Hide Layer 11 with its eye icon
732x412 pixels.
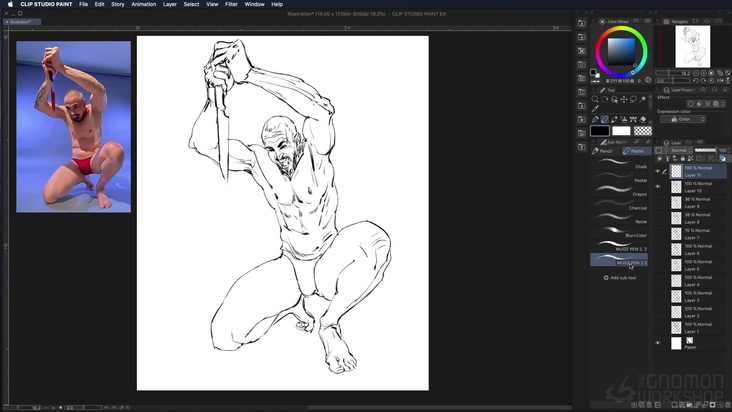658,171
